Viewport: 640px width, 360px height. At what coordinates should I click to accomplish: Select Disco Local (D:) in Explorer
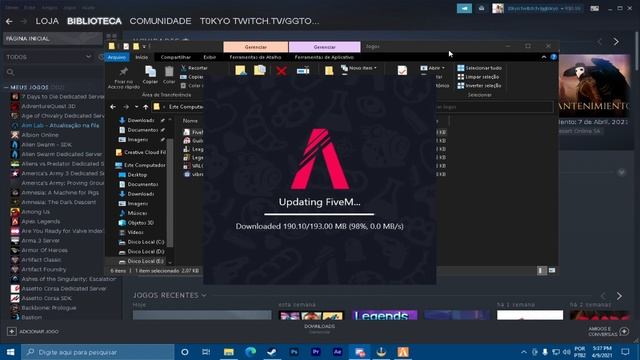141,251
